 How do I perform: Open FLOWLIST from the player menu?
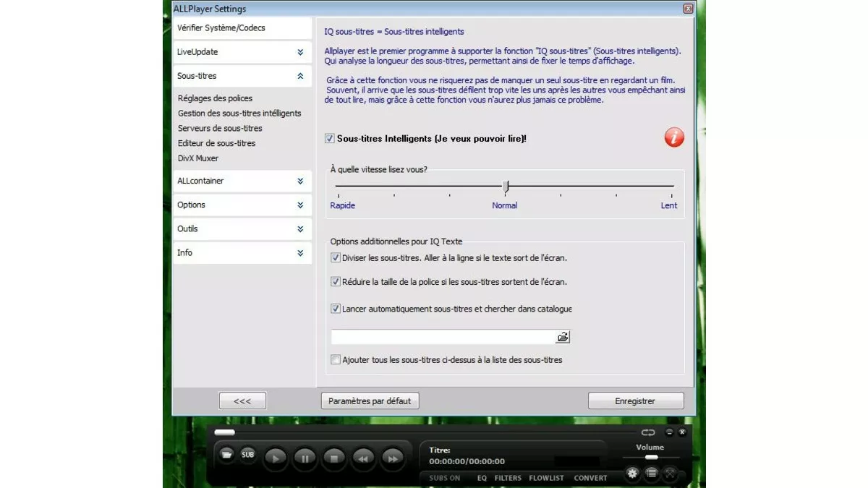click(x=546, y=478)
